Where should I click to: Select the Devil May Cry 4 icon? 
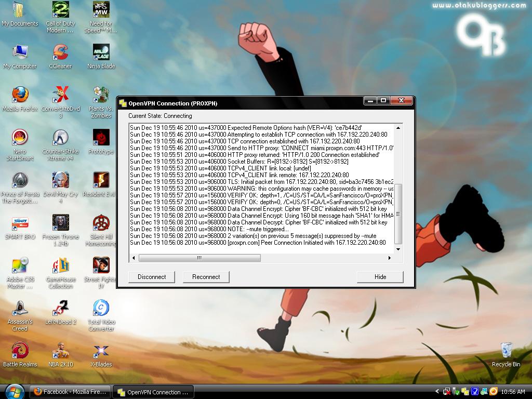[x=60, y=187]
